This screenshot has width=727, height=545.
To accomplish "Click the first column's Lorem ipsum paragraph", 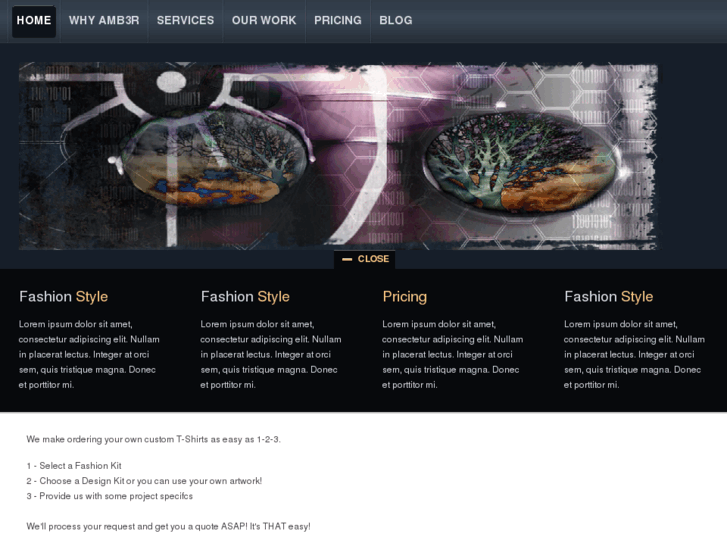I will pyautogui.click(x=89, y=354).
